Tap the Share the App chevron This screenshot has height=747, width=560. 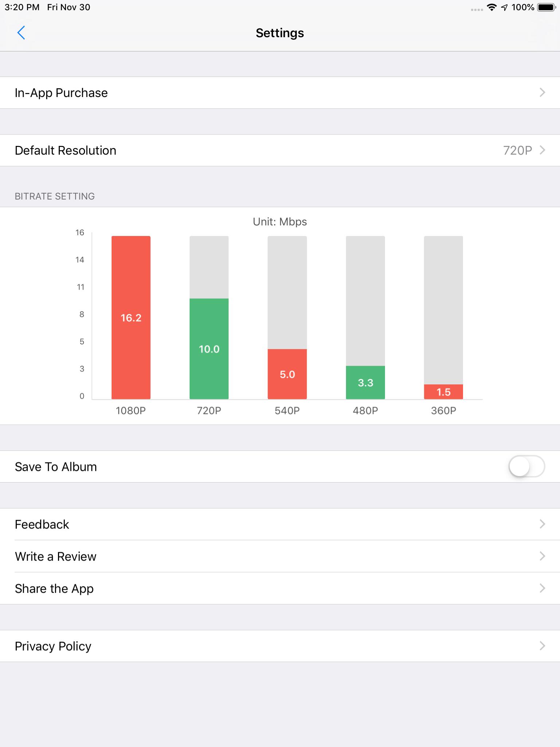(542, 588)
